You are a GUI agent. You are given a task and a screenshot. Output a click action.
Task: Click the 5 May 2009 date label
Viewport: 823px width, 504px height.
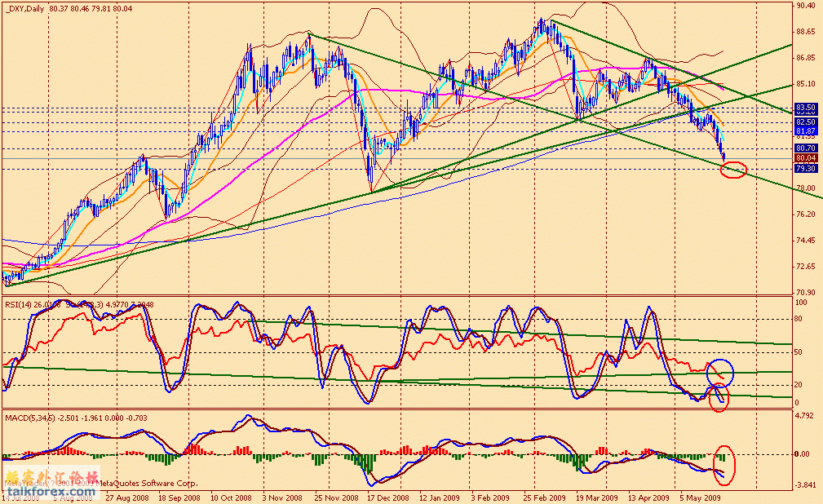700,497
